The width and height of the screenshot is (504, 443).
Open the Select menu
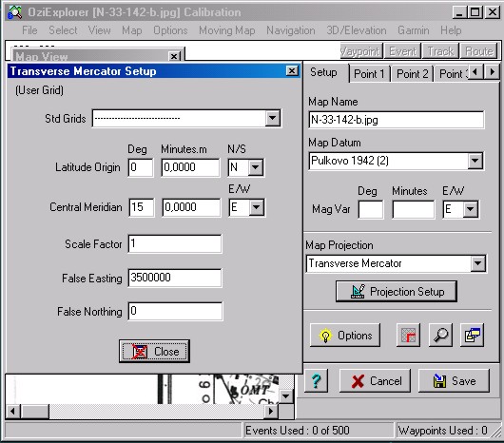click(63, 30)
